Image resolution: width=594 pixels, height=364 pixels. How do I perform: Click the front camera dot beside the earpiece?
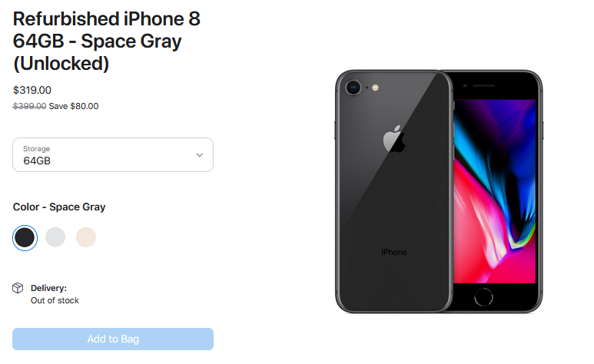click(465, 86)
